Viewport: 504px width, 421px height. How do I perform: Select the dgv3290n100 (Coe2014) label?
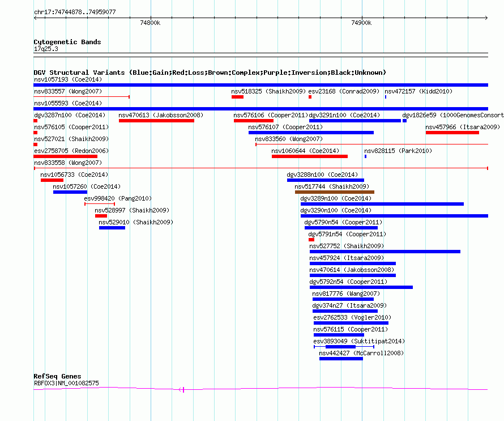[336, 210]
